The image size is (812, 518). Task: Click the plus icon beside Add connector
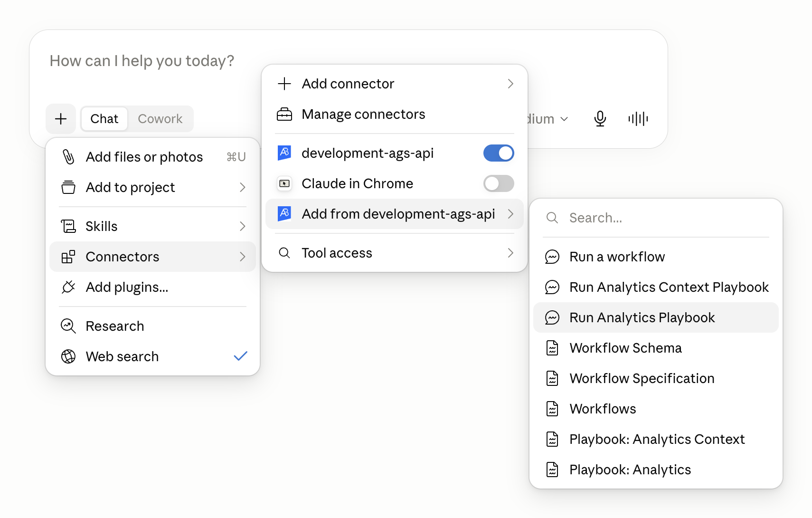[284, 84]
